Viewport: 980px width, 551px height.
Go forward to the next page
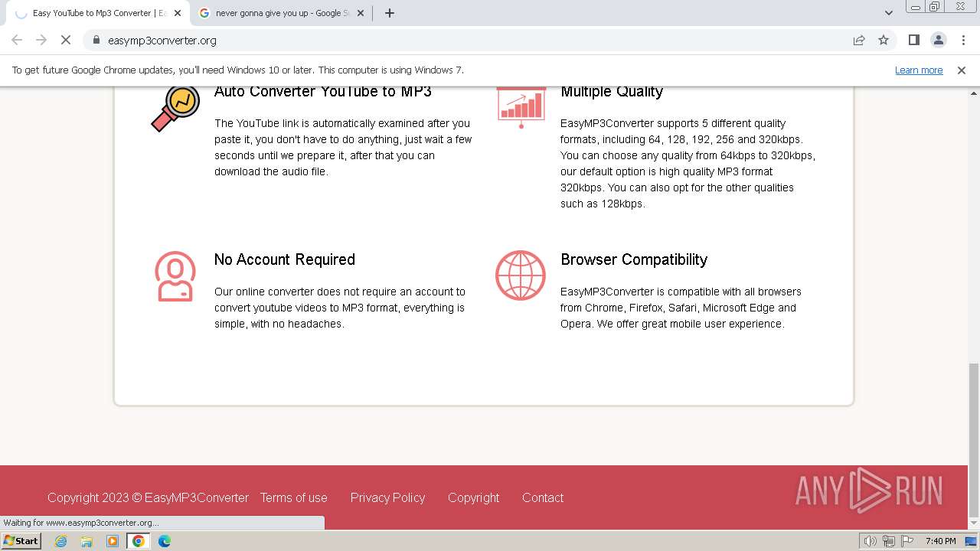click(41, 40)
